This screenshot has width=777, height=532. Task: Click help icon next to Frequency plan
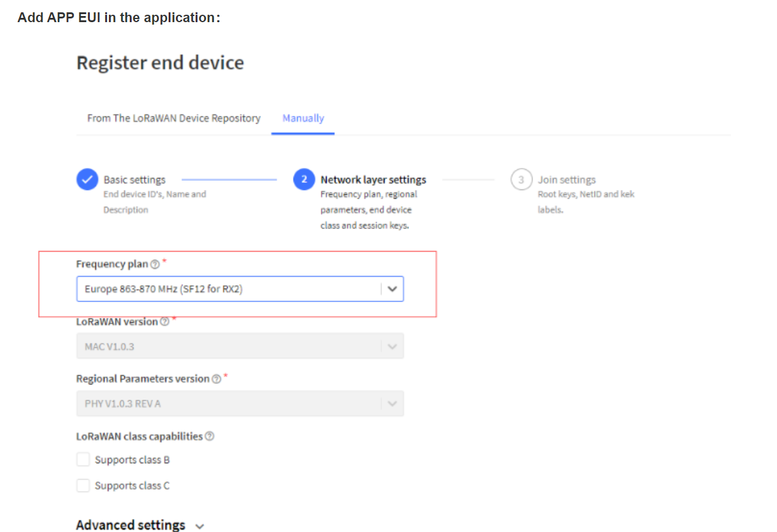coord(155,264)
